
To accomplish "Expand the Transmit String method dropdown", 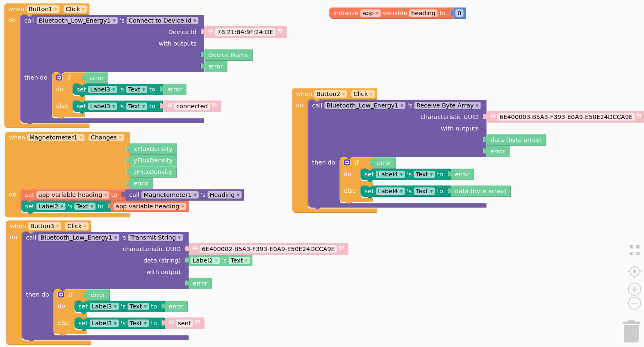I will [180, 237].
